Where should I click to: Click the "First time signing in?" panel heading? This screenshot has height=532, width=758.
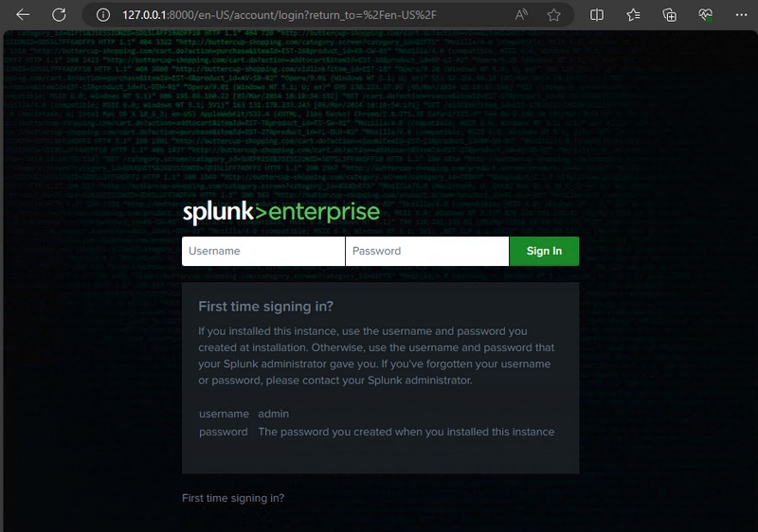266,306
